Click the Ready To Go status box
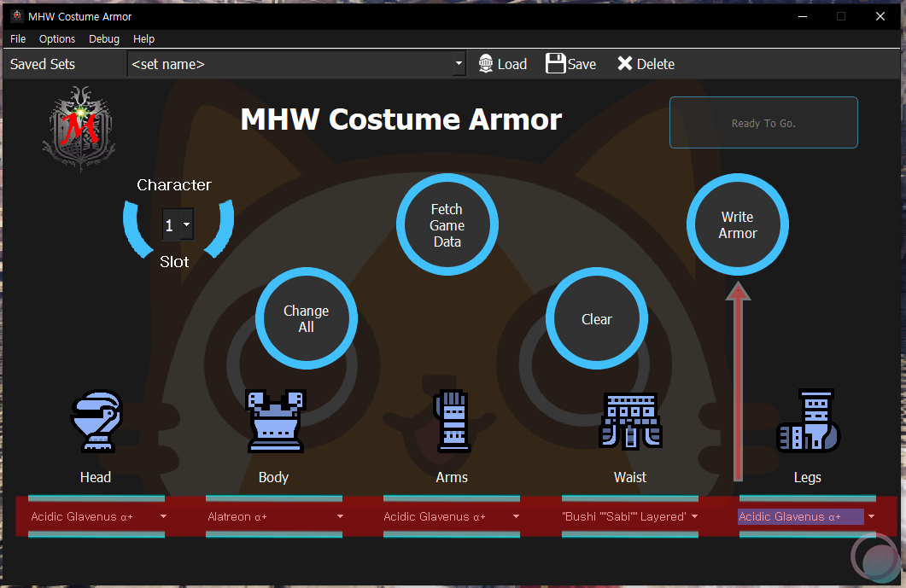Viewport: 906px width, 588px height. (763, 122)
